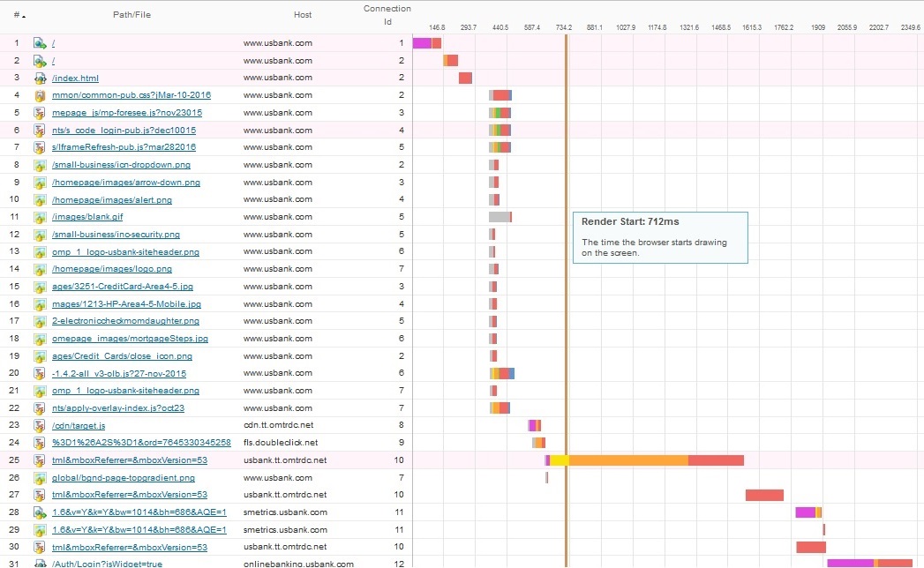Select the waterfall bar for /index.html

[466, 78]
